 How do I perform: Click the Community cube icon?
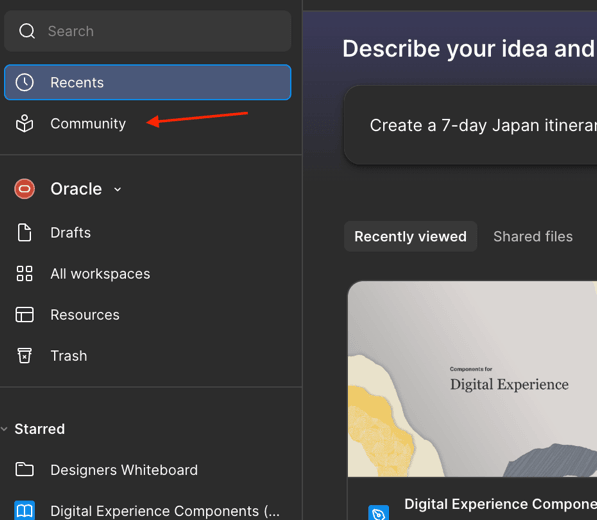click(x=25, y=124)
